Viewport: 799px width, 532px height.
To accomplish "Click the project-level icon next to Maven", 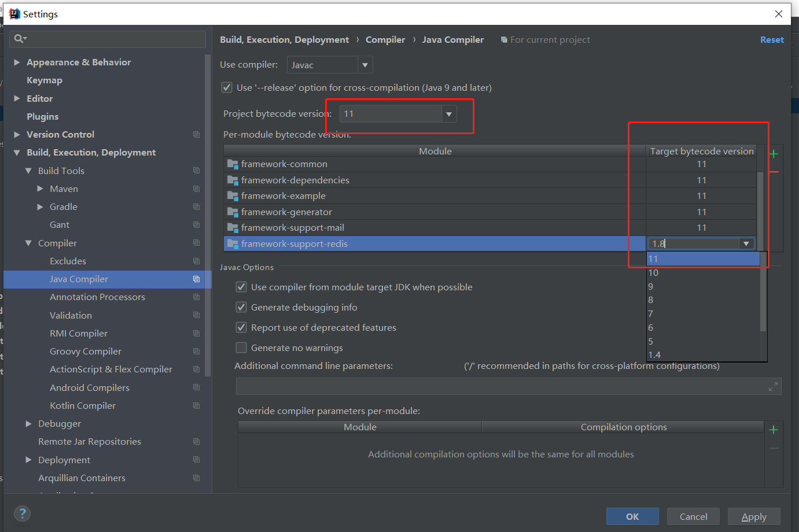I will point(196,189).
